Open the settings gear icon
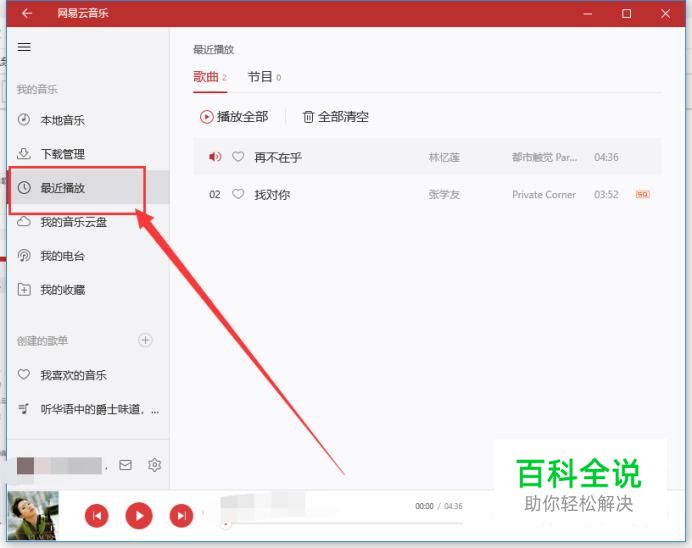Screen dimensions: 692x548 tap(154, 465)
